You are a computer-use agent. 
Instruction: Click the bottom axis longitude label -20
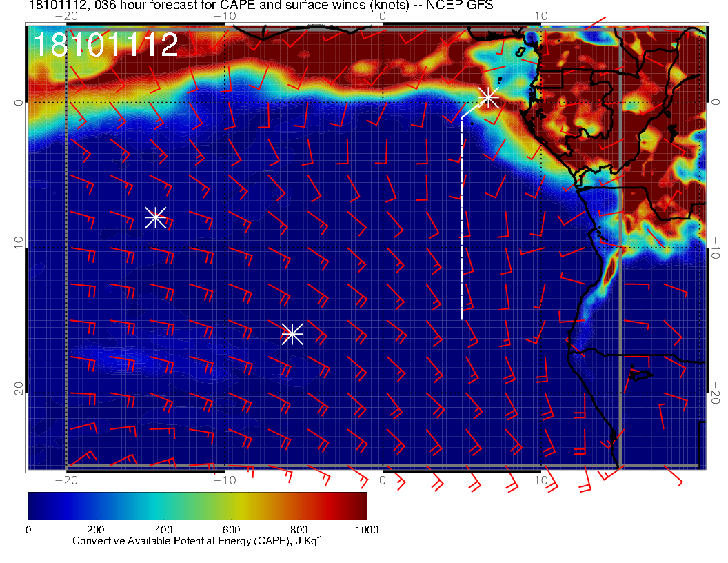pyautogui.click(x=66, y=480)
